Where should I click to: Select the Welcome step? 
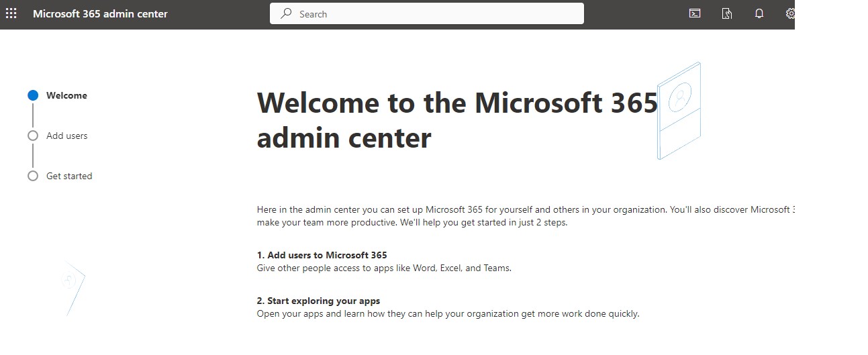[x=66, y=95]
